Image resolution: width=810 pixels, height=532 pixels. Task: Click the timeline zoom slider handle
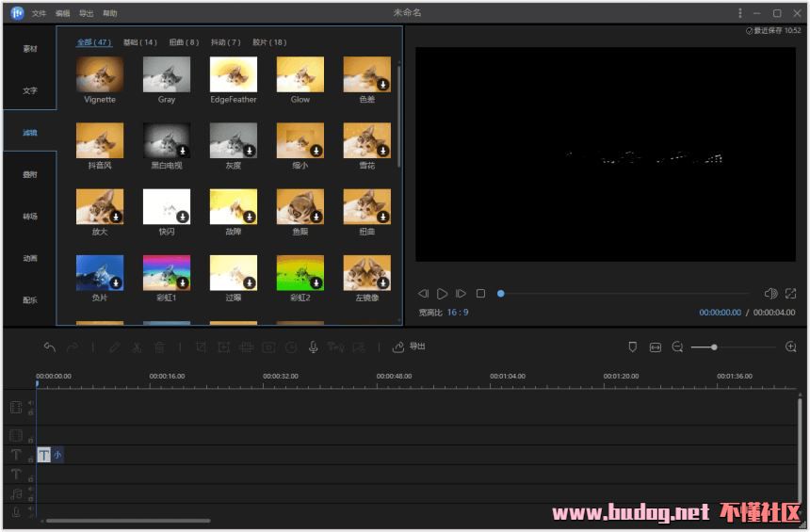714,347
